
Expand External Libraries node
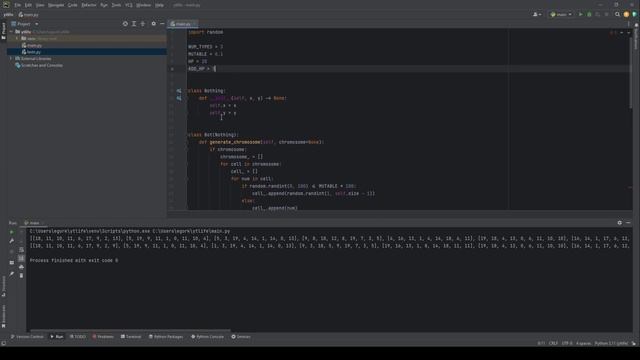[11, 59]
